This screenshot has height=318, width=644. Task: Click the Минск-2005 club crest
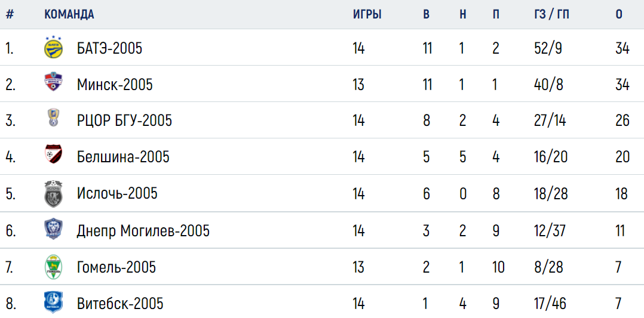tap(53, 84)
